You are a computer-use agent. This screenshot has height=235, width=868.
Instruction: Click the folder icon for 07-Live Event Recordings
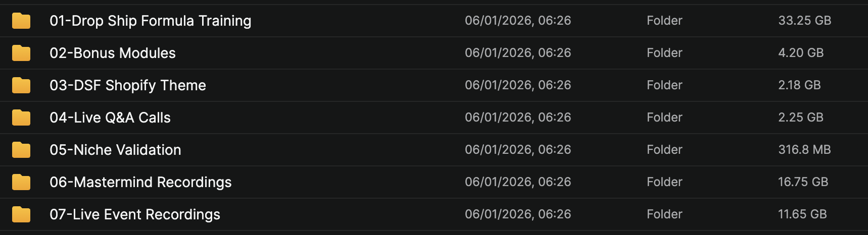(x=21, y=214)
